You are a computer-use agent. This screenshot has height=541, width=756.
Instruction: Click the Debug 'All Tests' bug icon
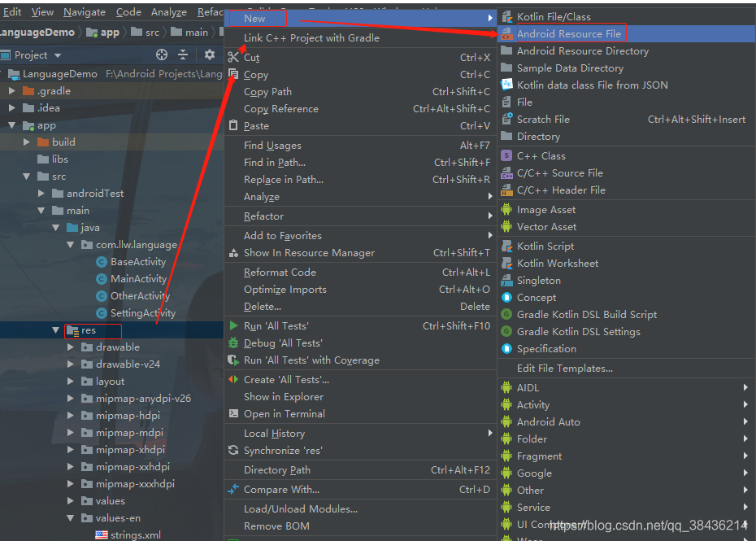233,342
